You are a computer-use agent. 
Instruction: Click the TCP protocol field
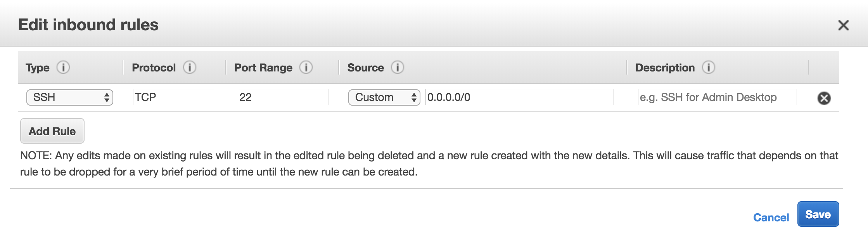pyautogui.click(x=174, y=97)
